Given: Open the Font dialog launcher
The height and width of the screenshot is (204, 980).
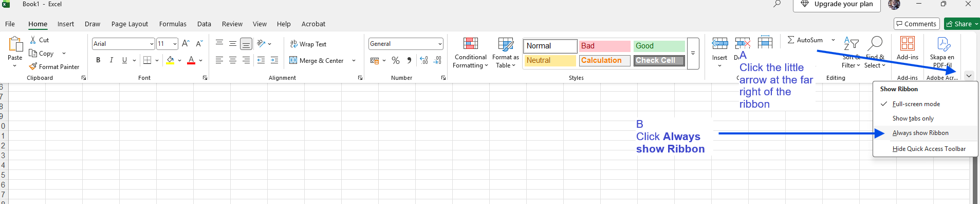Looking at the screenshot, I should click(x=205, y=78).
